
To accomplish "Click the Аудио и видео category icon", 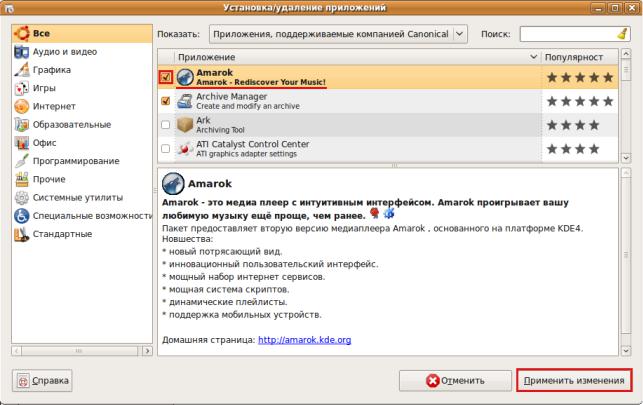I will 21,52.
